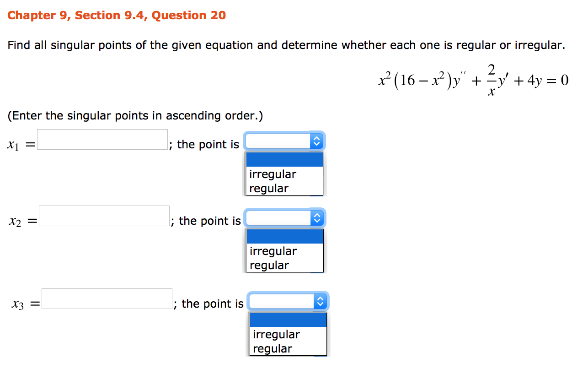Click the highlighted blank option above 'irregular' for x1
This screenshot has height=369, width=588.
click(x=284, y=159)
